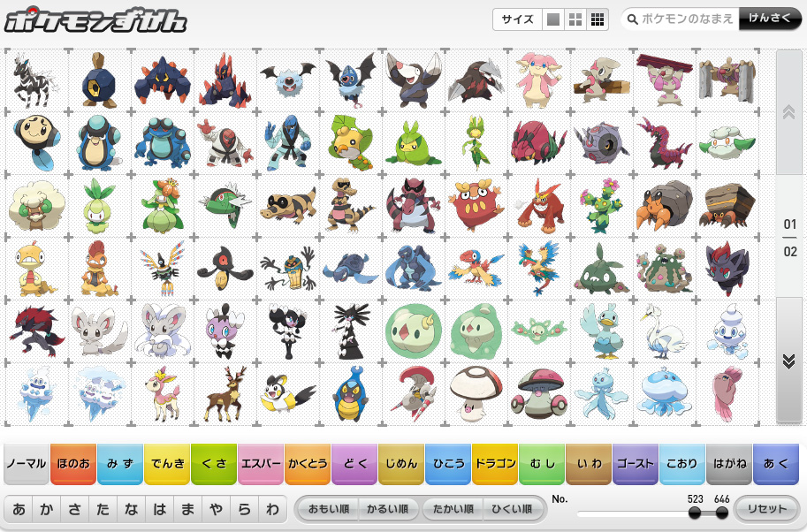Open the Sawsbuck brown deer thumbnail

pyautogui.click(x=225, y=395)
